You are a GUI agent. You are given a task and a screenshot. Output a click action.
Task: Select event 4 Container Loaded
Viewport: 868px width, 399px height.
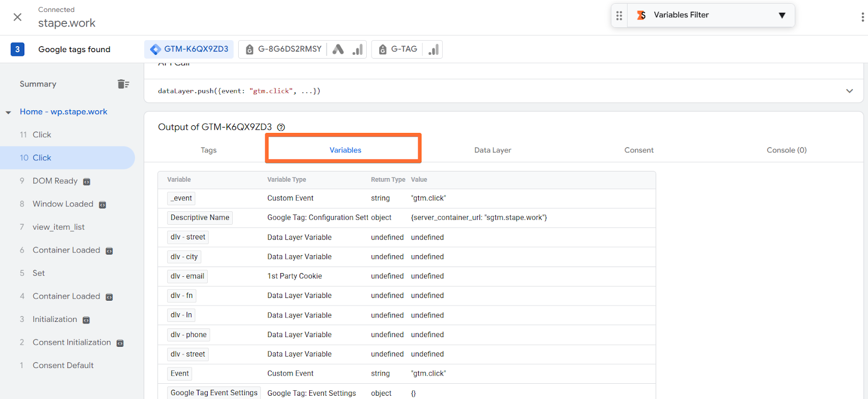(x=67, y=296)
